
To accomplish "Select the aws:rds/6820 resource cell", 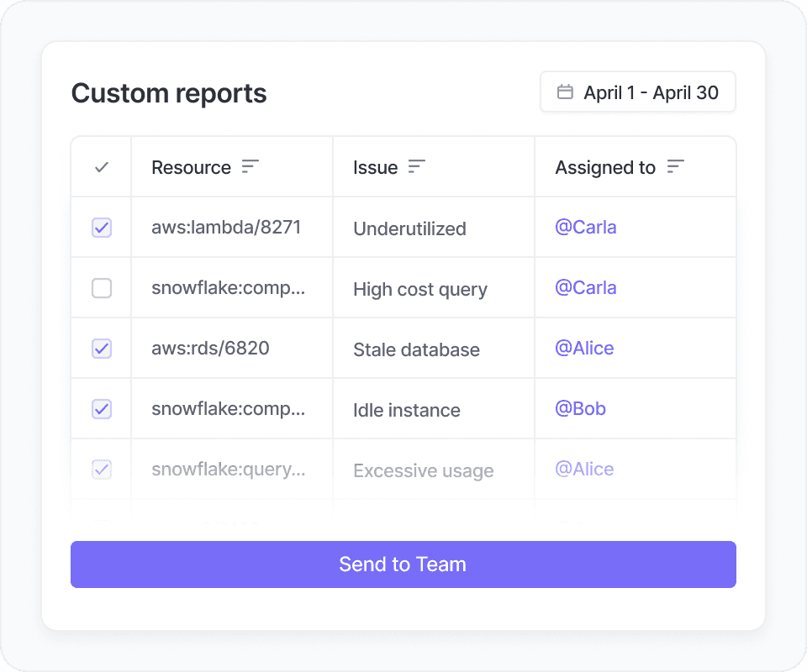I will 210,349.
